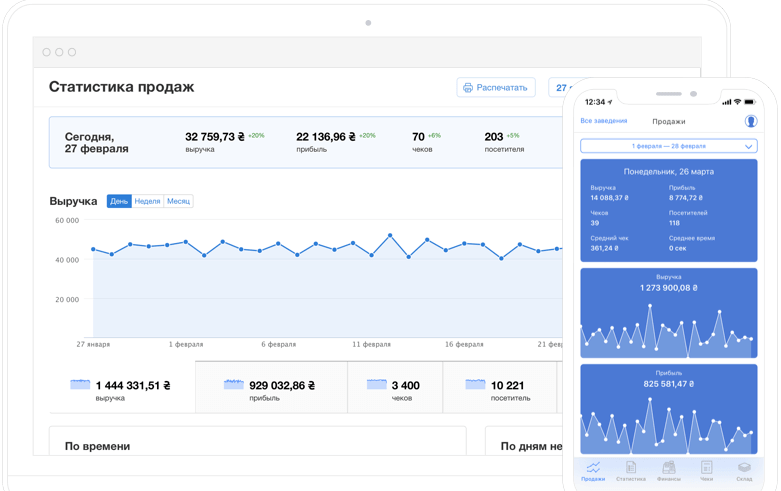Select the 3 400 чеков summary tab
Screen dimensions: 781x491
coord(395,387)
